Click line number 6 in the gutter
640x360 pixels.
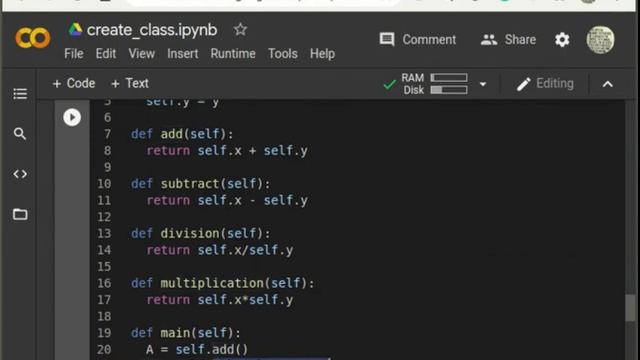tap(107, 118)
